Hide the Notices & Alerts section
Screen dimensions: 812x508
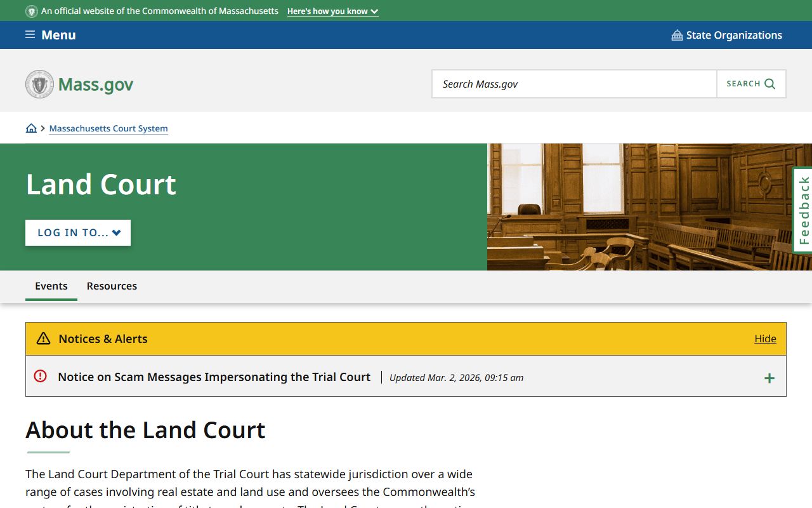point(765,338)
